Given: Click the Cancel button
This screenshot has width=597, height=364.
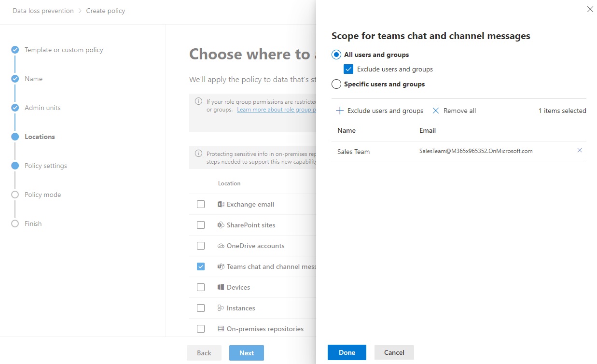Looking at the screenshot, I should click(x=394, y=352).
